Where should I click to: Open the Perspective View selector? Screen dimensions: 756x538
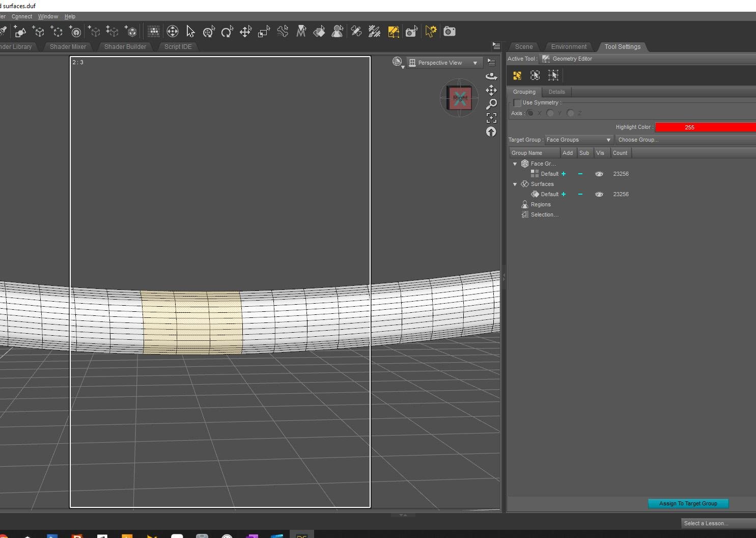(443, 62)
